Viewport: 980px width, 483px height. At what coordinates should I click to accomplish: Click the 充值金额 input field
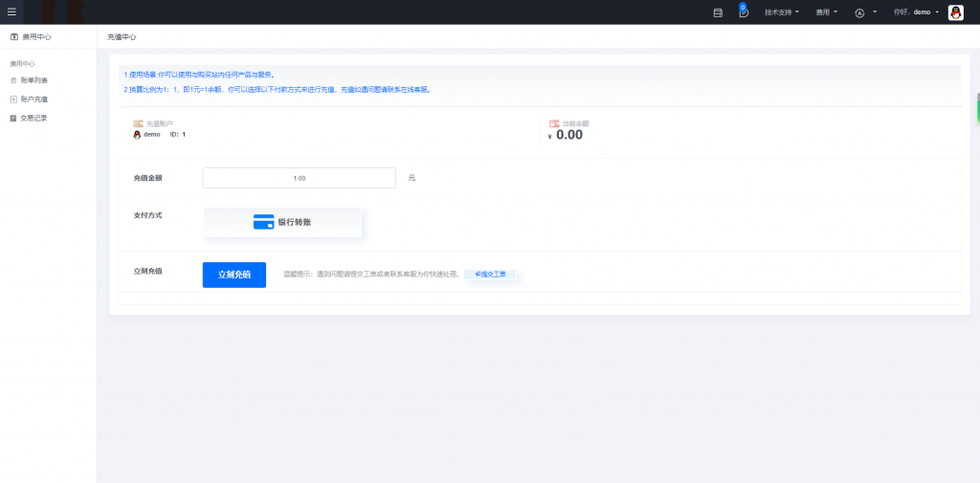[300, 178]
